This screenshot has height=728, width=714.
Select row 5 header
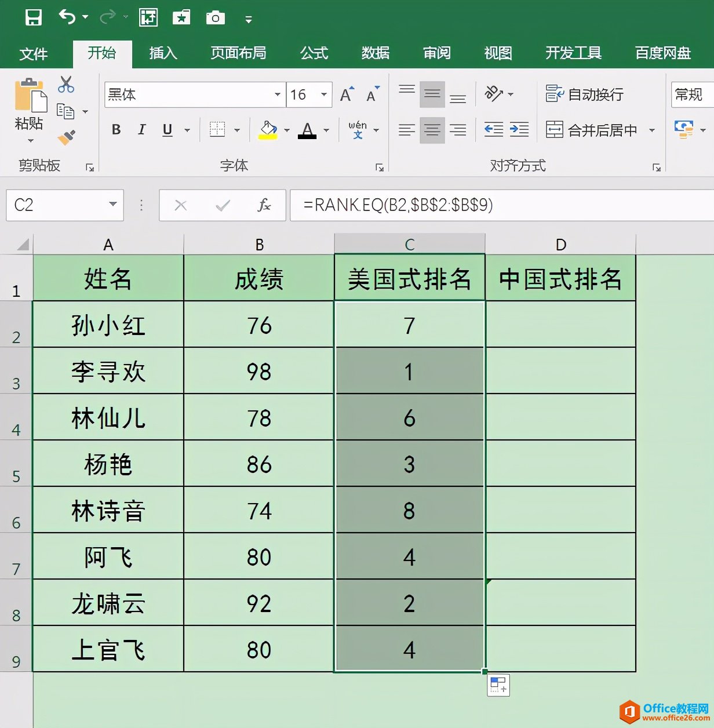pyautogui.click(x=16, y=464)
